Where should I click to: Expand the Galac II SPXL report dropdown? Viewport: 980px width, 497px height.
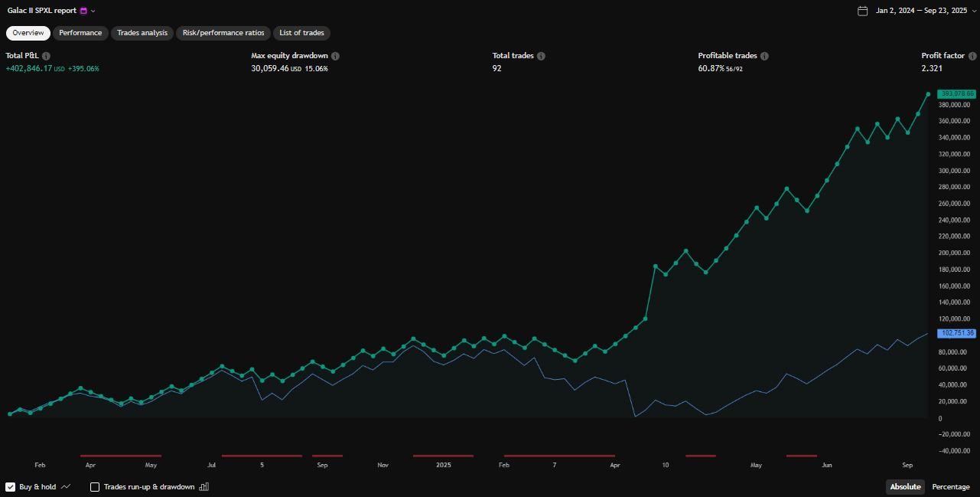[93, 11]
